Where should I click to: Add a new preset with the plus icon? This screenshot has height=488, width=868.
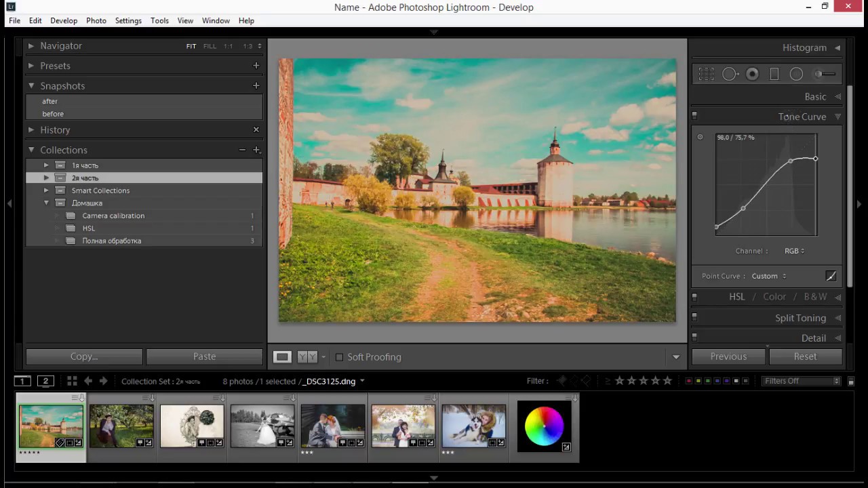(256, 66)
